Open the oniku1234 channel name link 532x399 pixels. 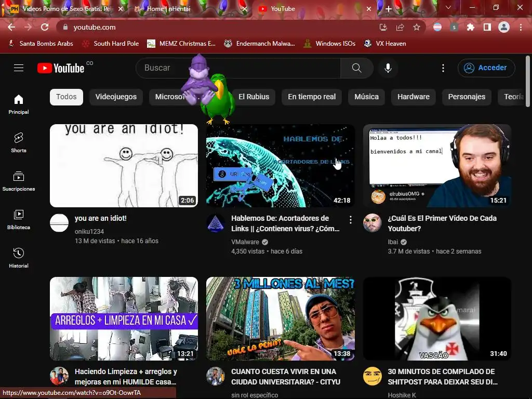89,231
